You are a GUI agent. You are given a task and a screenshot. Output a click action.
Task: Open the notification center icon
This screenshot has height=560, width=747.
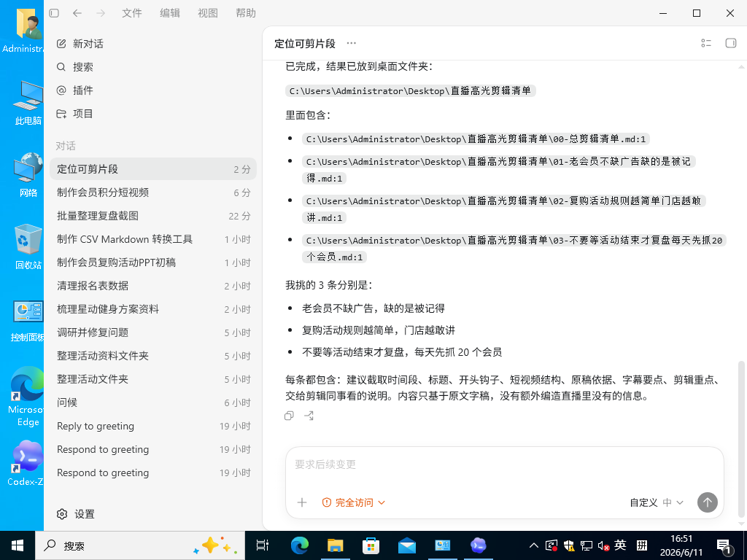(724, 546)
